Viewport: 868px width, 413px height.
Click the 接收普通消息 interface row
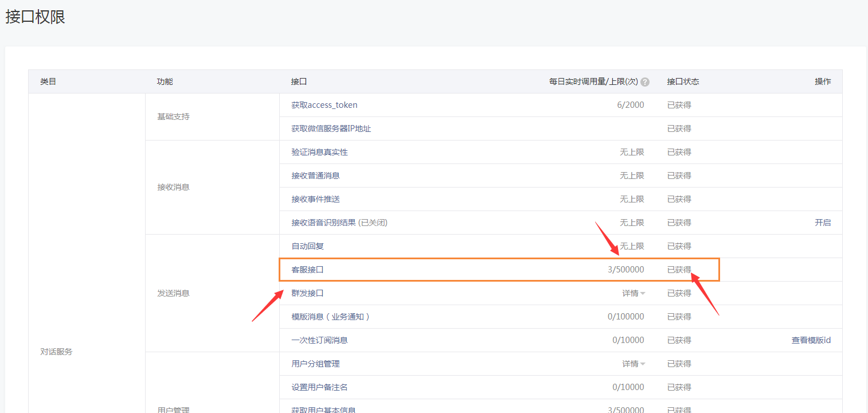click(561, 176)
